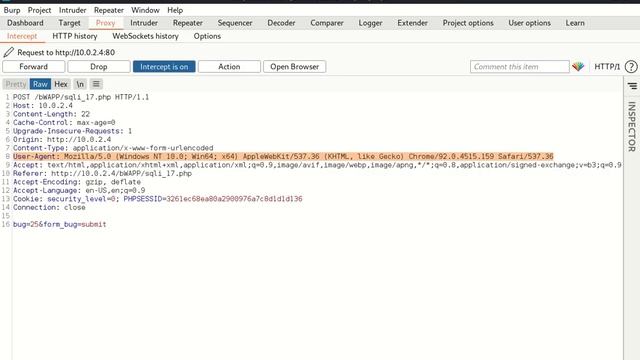The image size is (640, 360).
Task: Open the Repeater menu in menu bar
Action: point(109,10)
